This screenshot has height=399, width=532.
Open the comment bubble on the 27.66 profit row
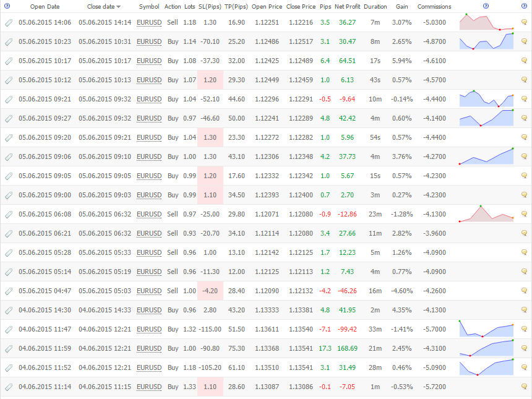pos(524,233)
